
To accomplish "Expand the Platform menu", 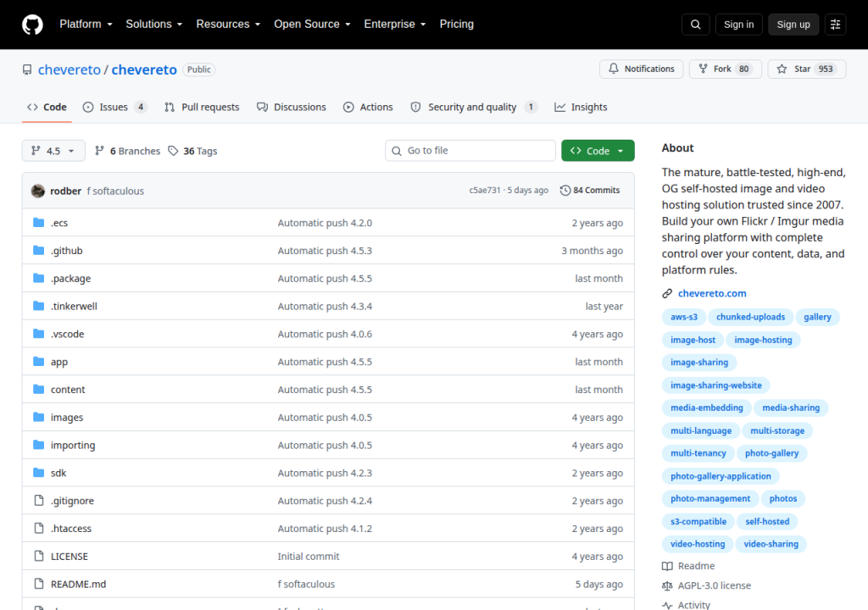I will coord(86,25).
